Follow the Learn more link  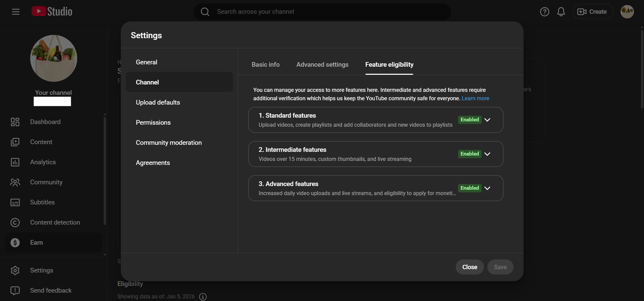[x=475, y=99]
